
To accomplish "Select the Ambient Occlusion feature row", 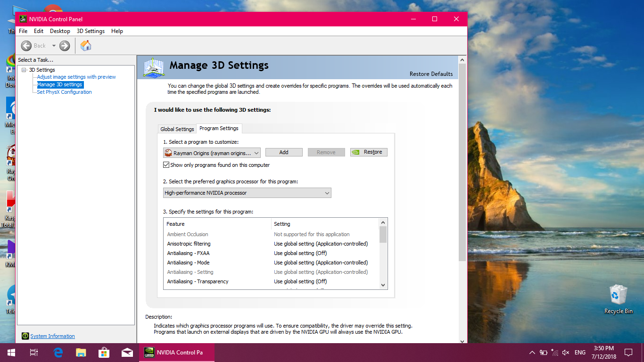I will (x=271, y=234).
